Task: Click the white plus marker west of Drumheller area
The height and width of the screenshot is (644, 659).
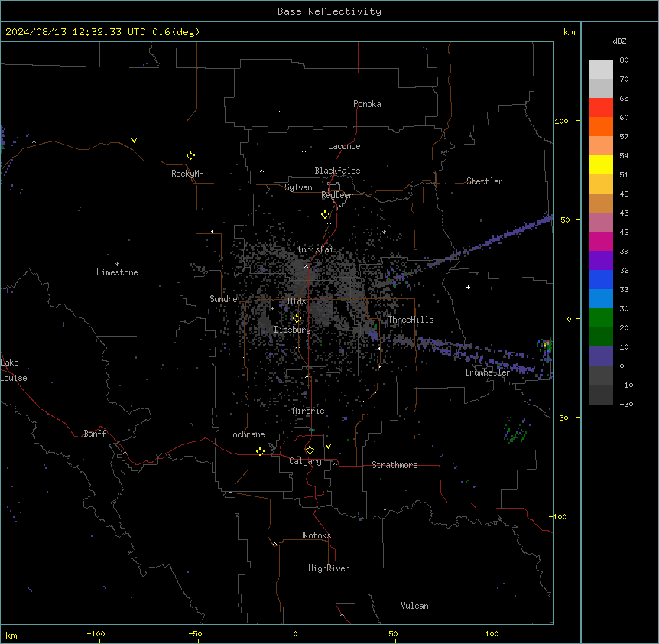Action: click(468, 287)
